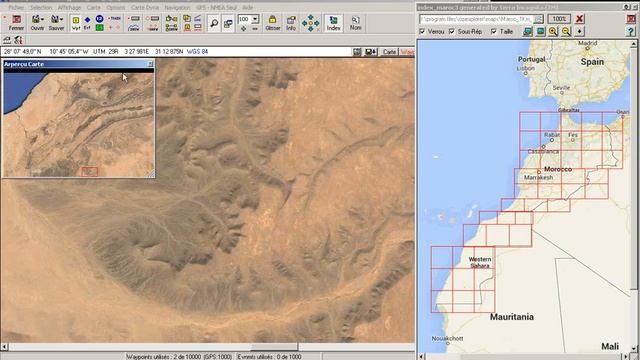Open the Aide menu
Image resolution: width=640 pixels, height=360 pixels.
(x=247, y=7)
